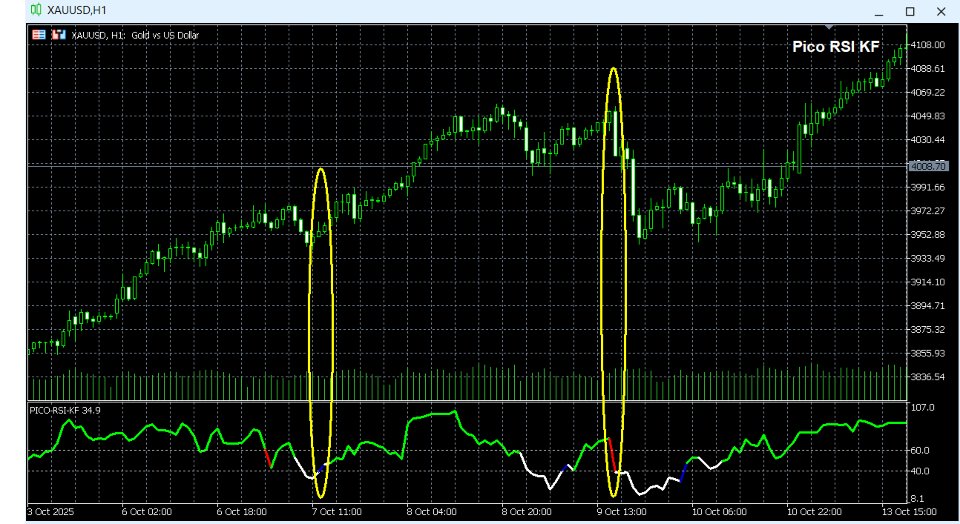Image resolution: width=960 pixels, height=524 pixels.
Task: Click price scale value 3914.10
Action: (x=928, y=282)
